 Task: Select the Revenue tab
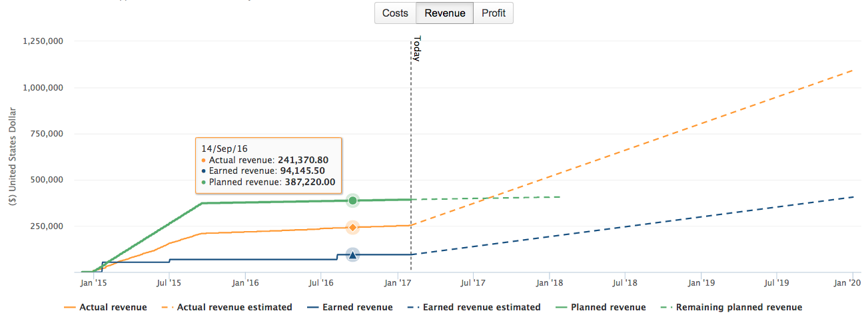(444, 13)
